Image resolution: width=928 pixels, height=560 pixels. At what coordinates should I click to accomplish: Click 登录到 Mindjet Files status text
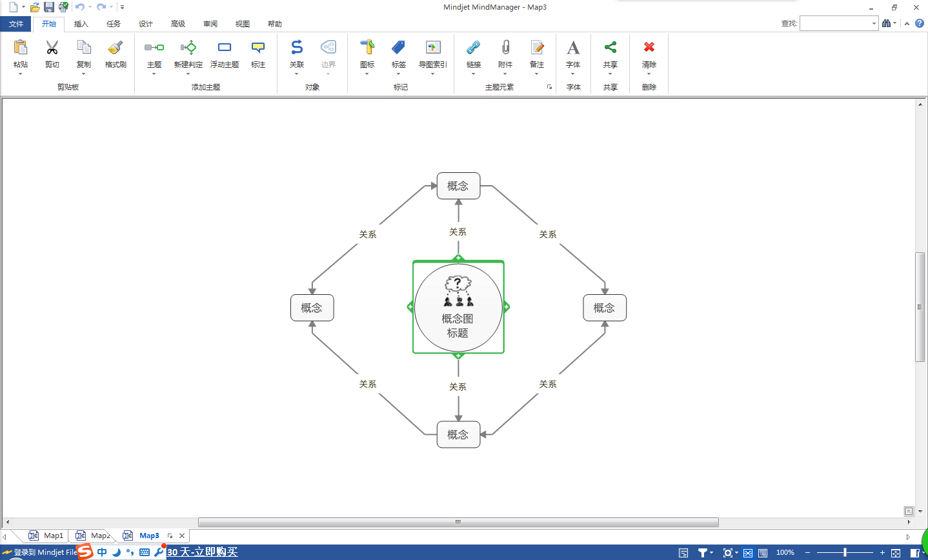(x=45, y=552)
